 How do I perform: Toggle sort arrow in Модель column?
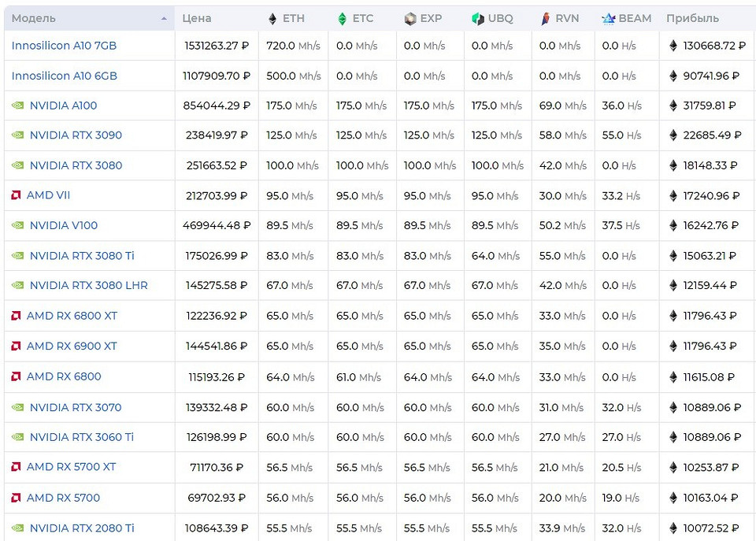[164, 18]
